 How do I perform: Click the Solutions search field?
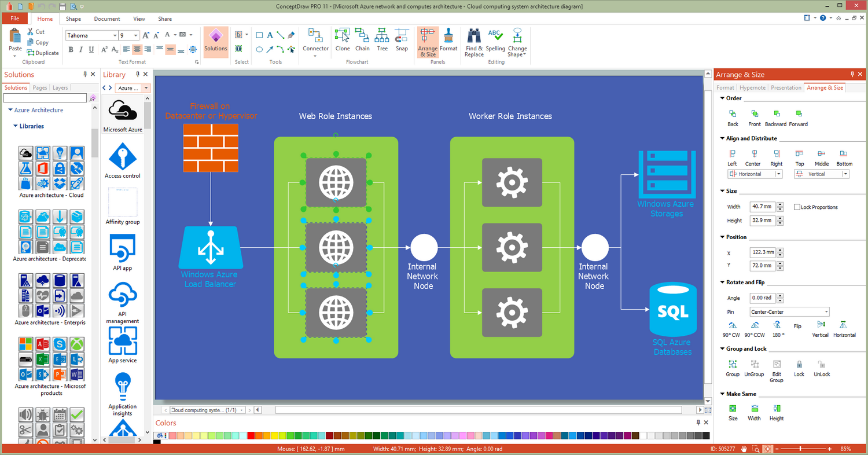click(x=45, y=98)
